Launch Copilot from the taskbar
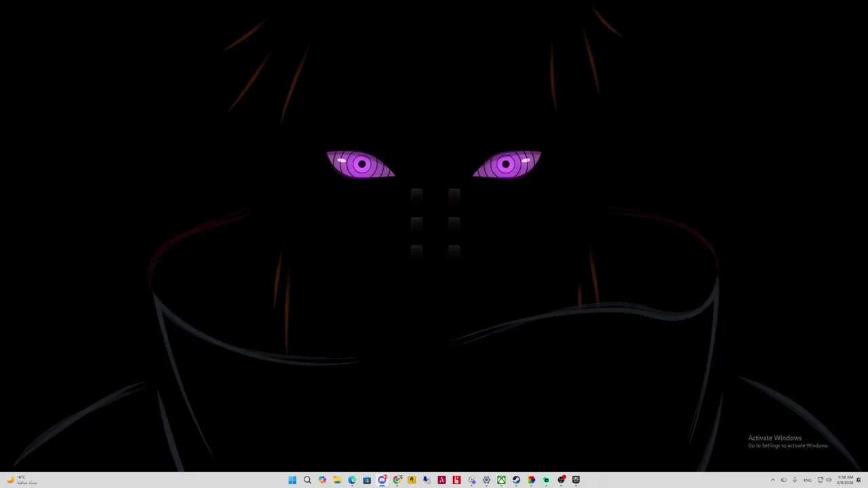The height and width of the screenshot is (488, 868). tap(322, 480)
